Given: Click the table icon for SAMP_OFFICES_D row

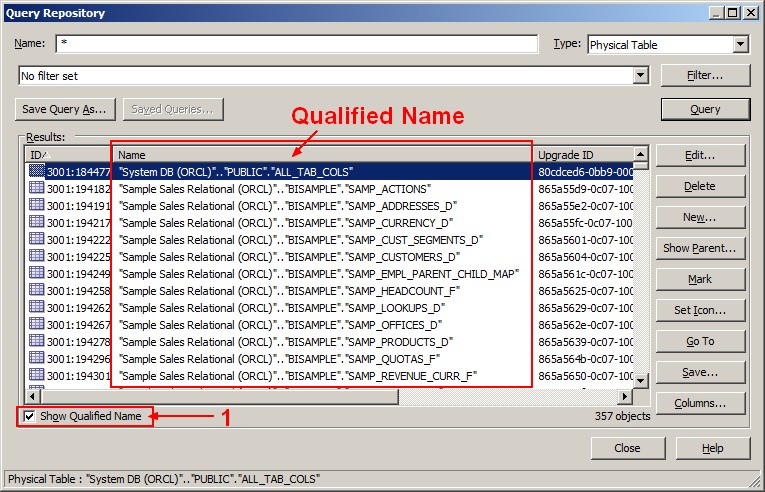Looking at the screenshot, I should pos(36,324).
